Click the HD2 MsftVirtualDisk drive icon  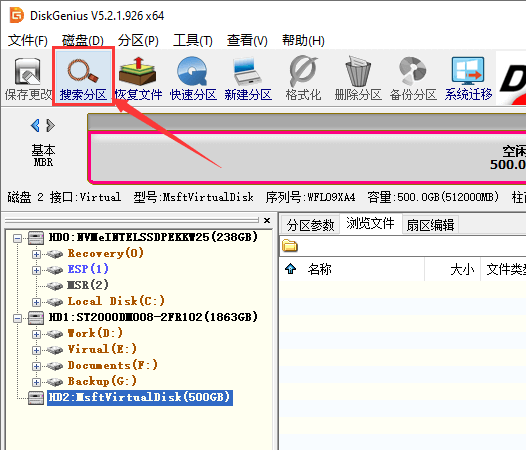[x=36, y=398]
